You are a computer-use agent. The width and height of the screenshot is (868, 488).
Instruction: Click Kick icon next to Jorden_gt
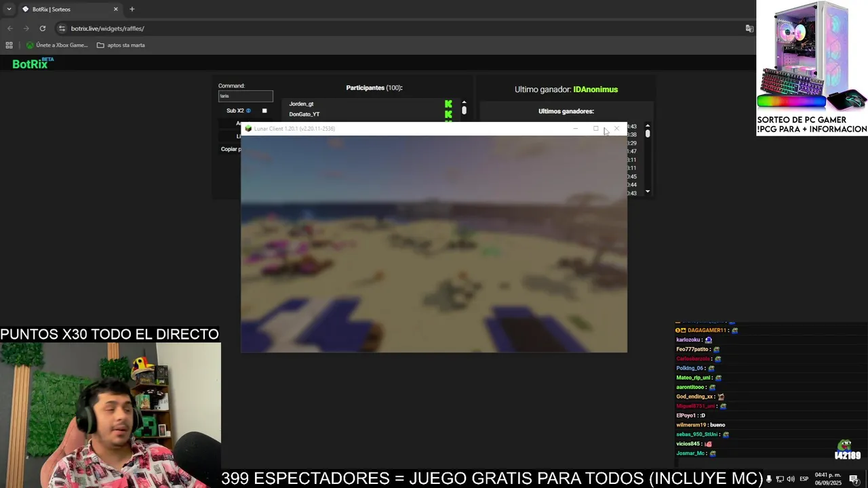(x=448, y=104)
